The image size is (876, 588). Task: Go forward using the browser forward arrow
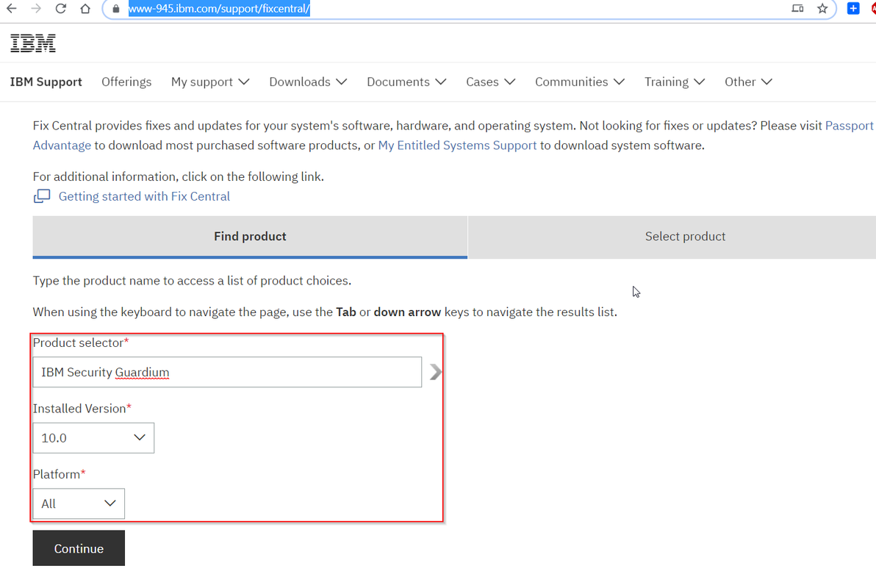[x=36, y=8]
